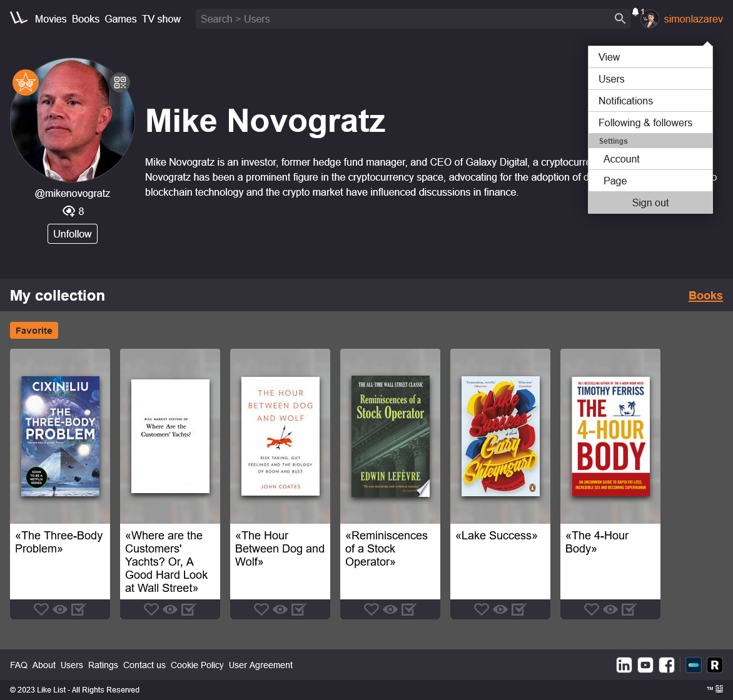Select View in the user menu
Screen dimensions: 733x700
650,57
